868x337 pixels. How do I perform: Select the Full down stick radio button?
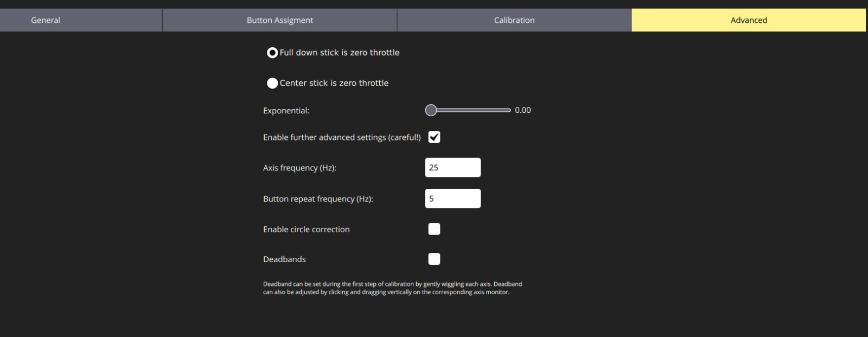pos(272,53)
